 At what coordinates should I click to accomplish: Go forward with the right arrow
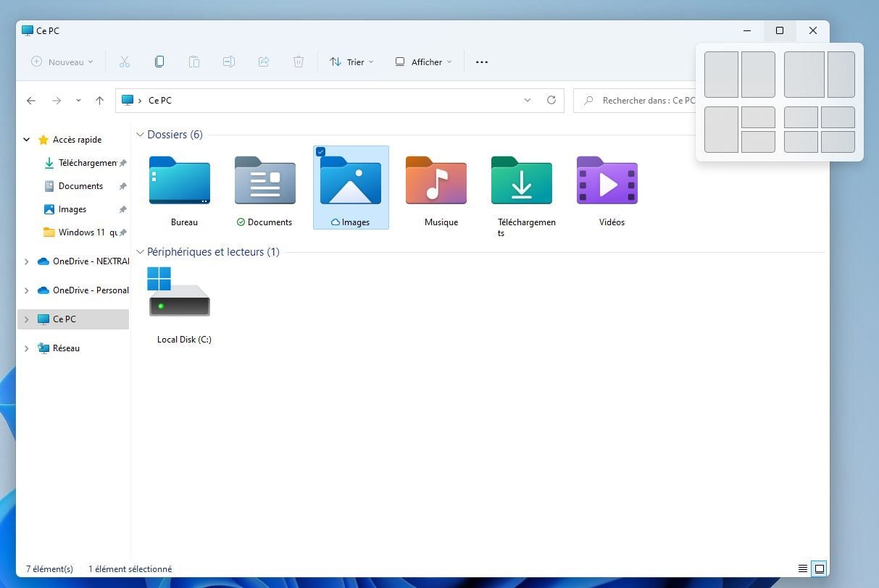coord(57,101)
